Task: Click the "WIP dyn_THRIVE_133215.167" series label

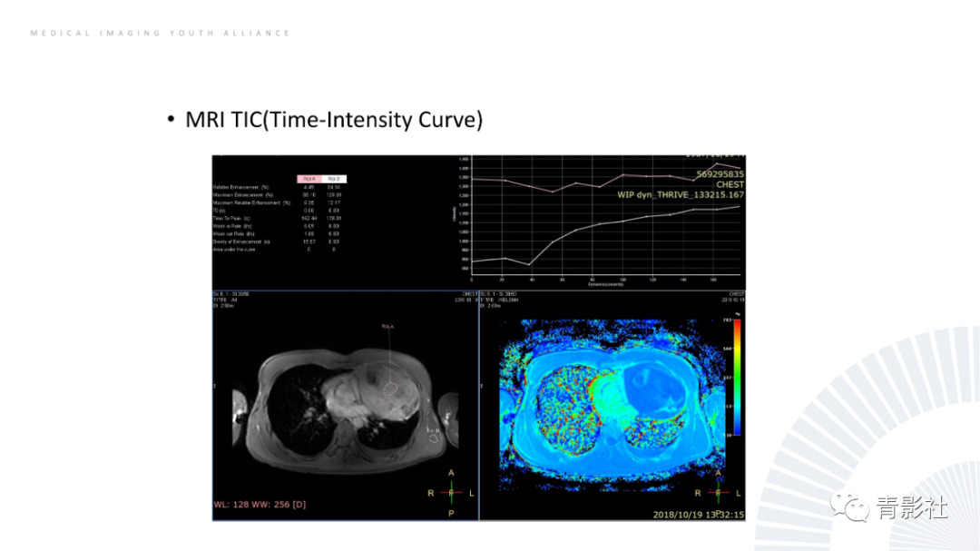Action: point(681,194)
